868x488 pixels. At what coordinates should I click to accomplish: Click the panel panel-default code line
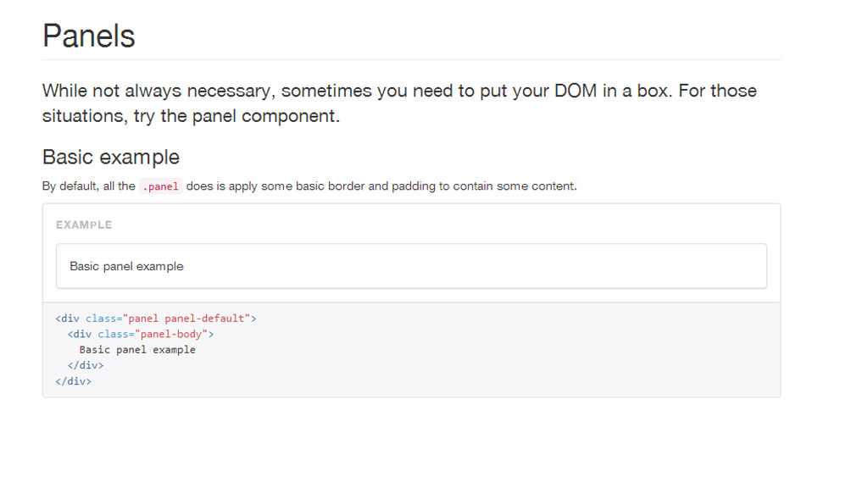pyautogui.click(x=156, y=319)
